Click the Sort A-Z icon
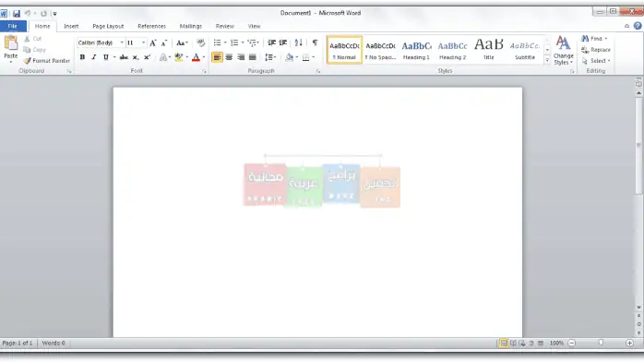The height and width of the screenshot is (362, 644). pos(299,42)
